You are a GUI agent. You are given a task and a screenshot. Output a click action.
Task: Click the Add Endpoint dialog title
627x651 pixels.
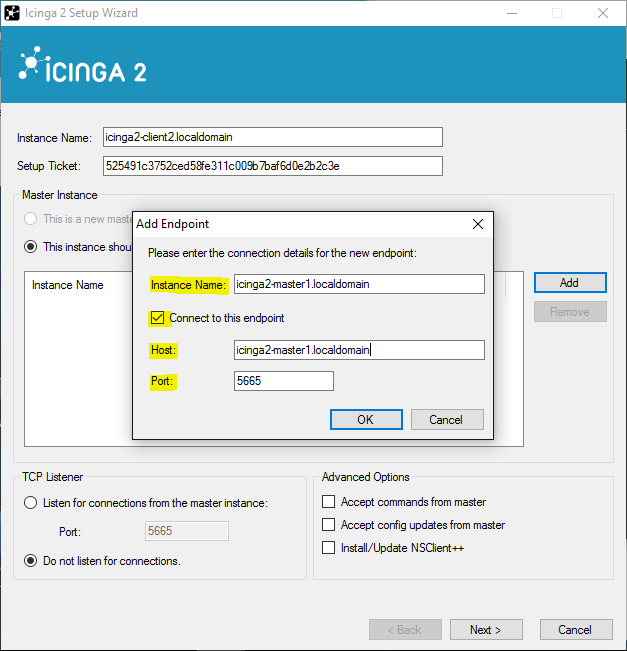[173, 224]
